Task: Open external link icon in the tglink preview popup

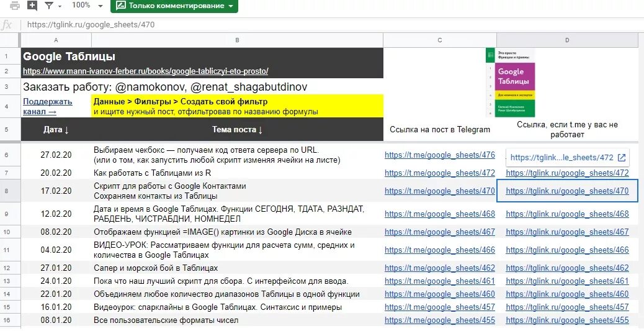Action: point(622,158)
